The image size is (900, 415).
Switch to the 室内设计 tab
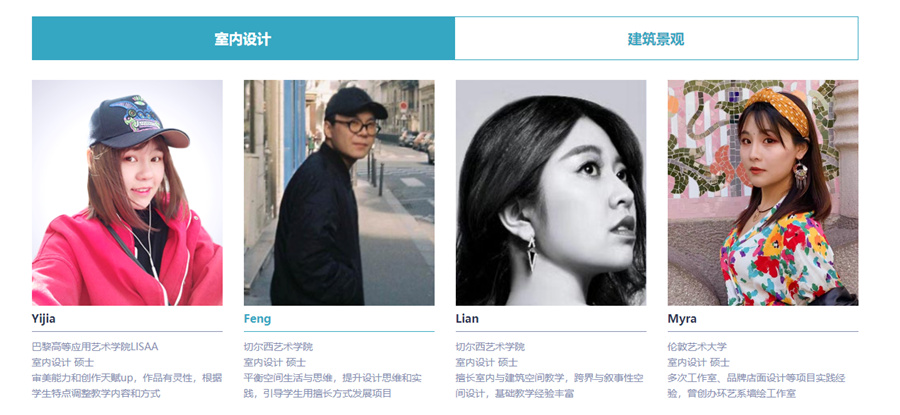coord(243,38)
